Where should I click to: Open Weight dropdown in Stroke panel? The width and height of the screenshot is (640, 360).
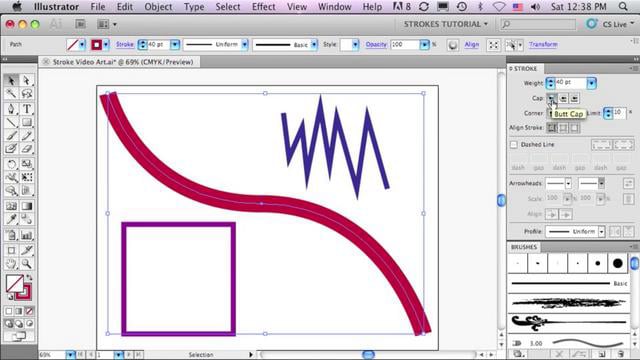pos(591,83)
